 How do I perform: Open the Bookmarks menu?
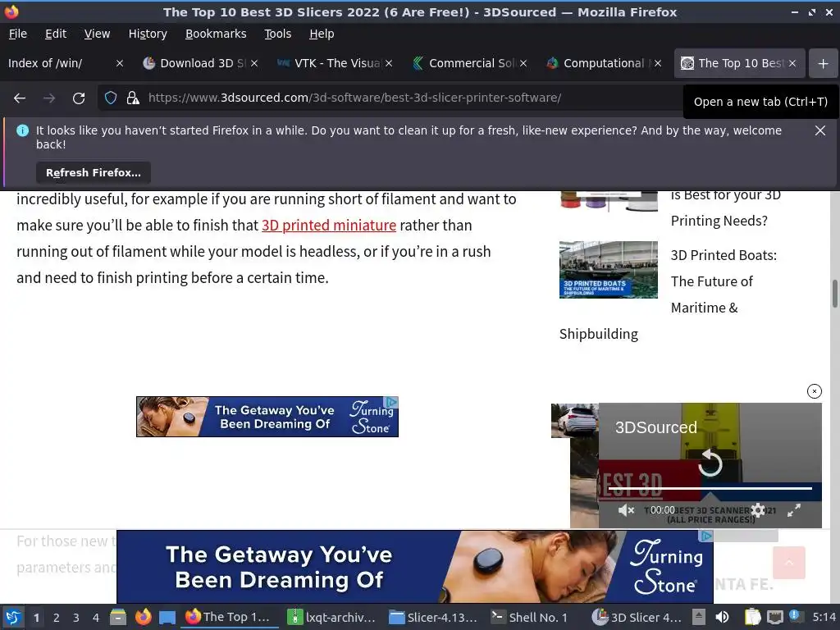216,34
